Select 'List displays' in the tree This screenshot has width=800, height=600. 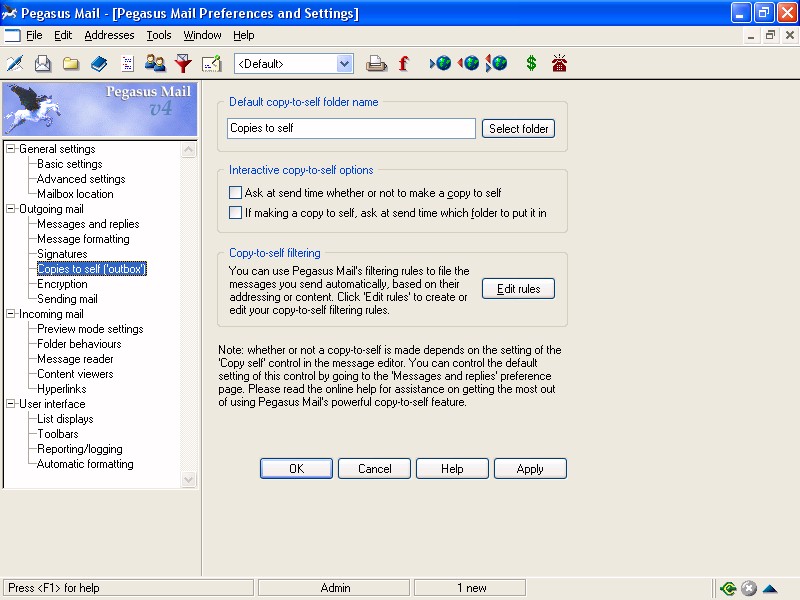[x=65, y=419]
